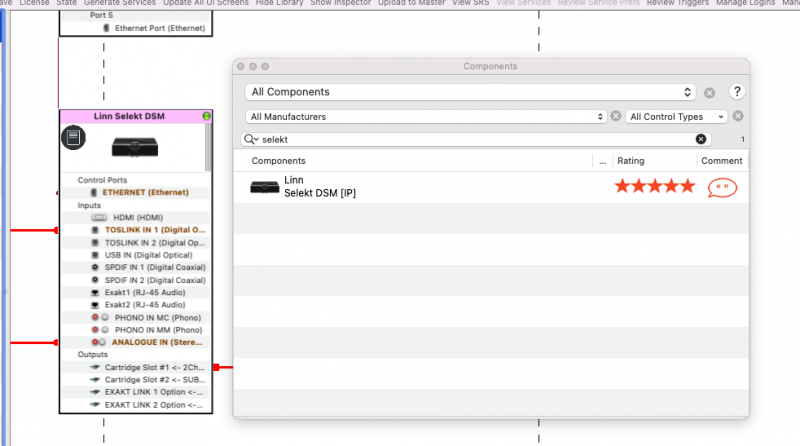Open the comment bubble for Selekt DSM

(722, 188)
